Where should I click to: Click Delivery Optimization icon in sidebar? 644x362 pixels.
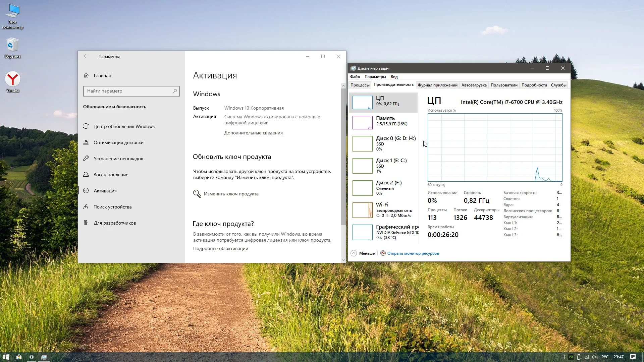click(x=86, y=142)
